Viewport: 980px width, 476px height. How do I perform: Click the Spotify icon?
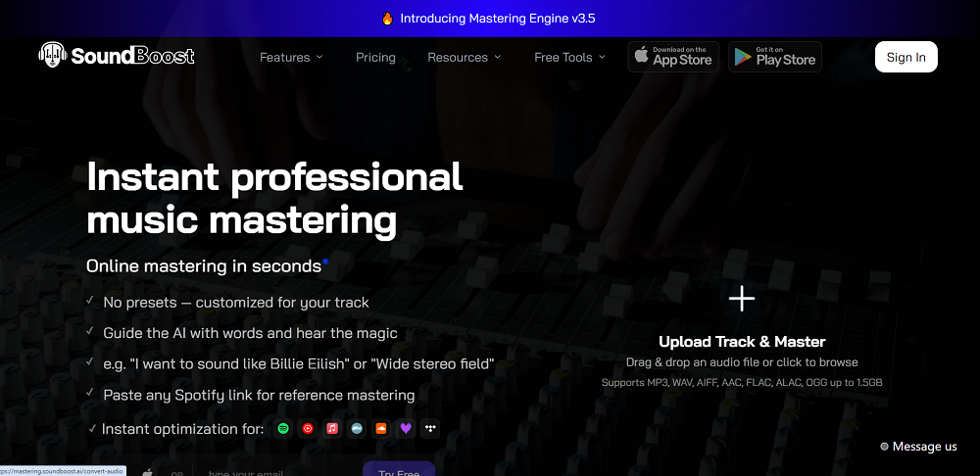pos(283,429)
